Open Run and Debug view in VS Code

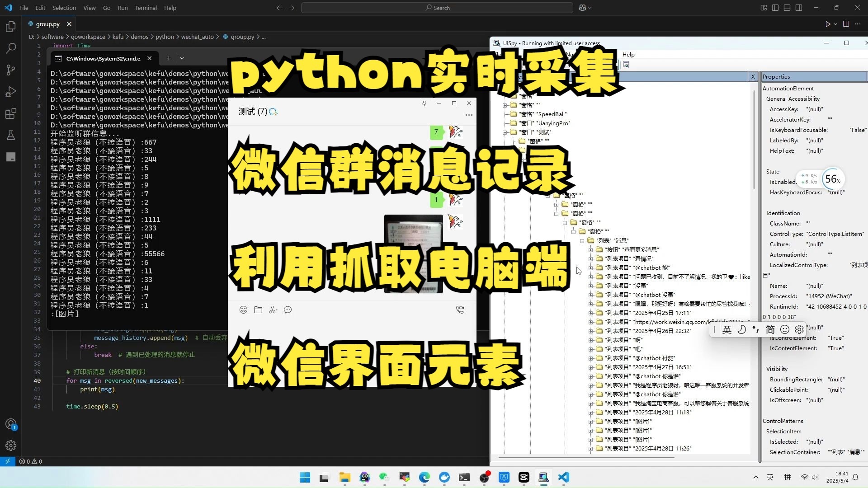tap(11, 92)
